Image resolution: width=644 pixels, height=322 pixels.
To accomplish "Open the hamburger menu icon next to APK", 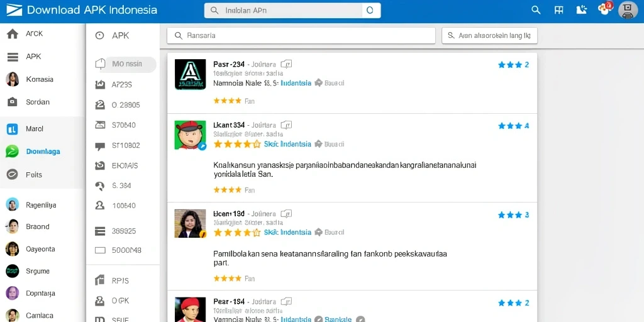I will 13,57.
